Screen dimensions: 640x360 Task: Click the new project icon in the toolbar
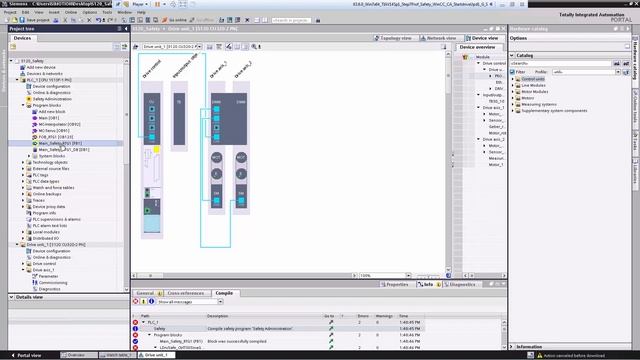coord(7,20)
